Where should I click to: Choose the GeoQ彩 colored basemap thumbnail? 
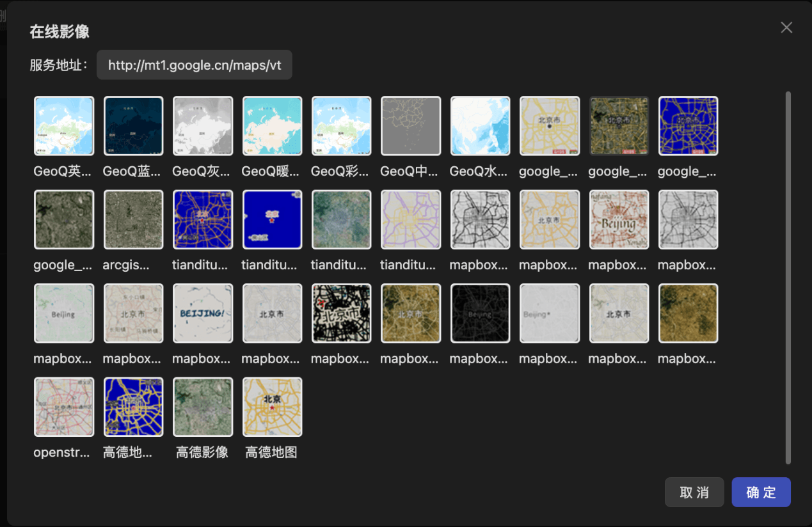(341, 126)
